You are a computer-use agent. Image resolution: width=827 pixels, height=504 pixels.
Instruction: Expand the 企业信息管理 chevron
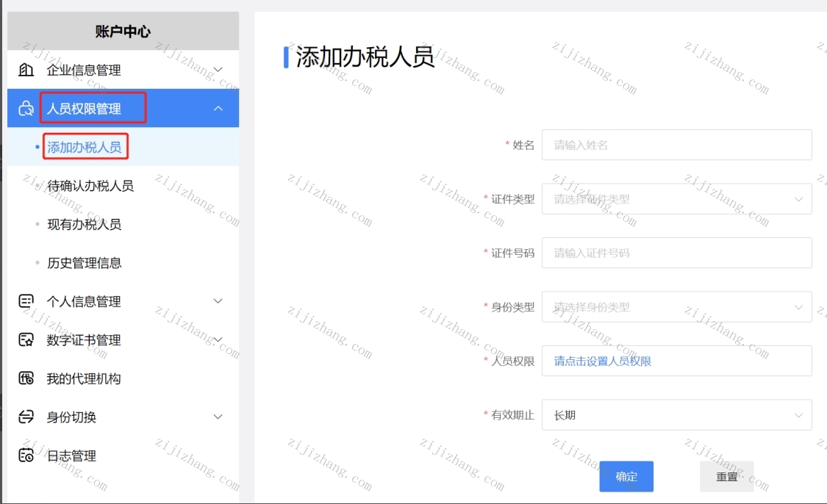point(218,70)
